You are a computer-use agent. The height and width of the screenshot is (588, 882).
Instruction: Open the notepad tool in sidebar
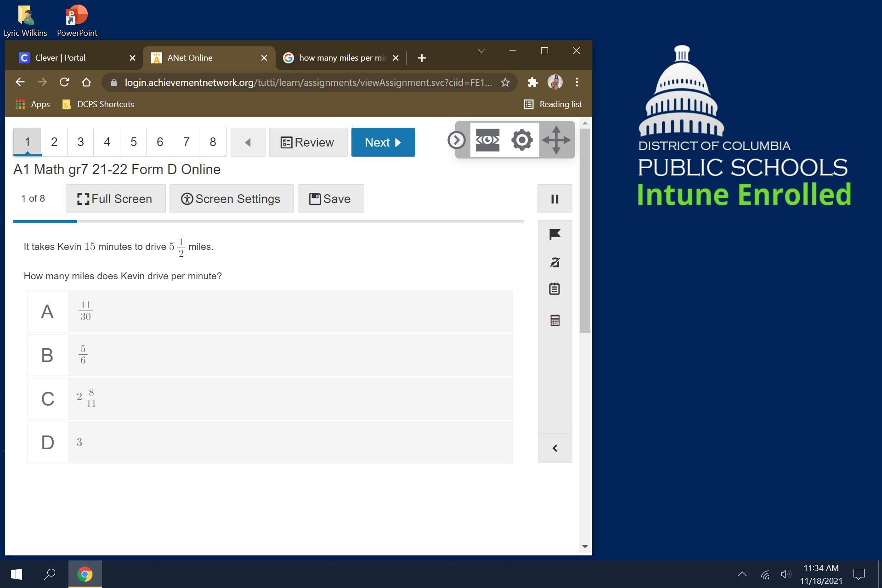pyautogui.click(x=554, y=289)
